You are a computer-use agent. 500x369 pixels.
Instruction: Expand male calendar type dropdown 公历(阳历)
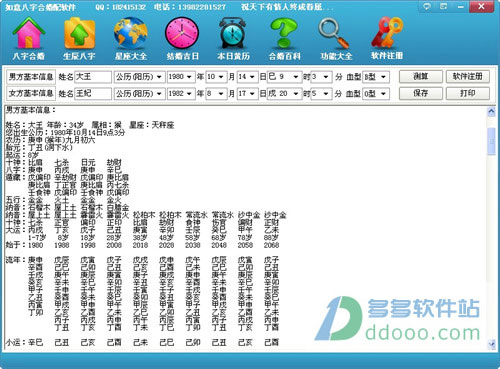(159, 77)
